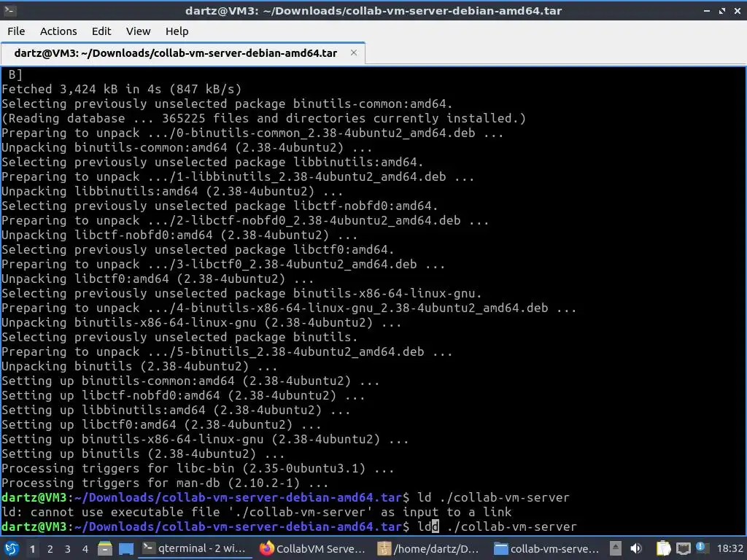Click the 'ld ./collab-vm-server' prompt line
The width and height of the screenshot is (747, 560).
285,497
